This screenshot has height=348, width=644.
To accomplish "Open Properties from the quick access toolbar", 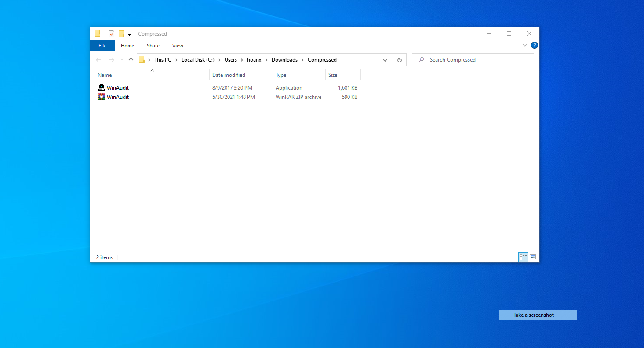I will [112, 34].
